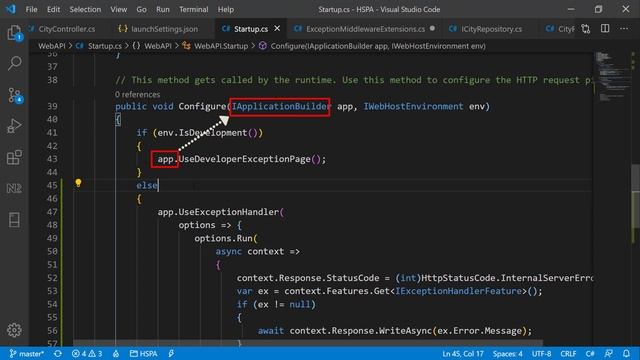The width and height of the screenshot is (640, 360).
Task: Click the horizontal scrollbar in editor
Action: click(x=308, y=344)
